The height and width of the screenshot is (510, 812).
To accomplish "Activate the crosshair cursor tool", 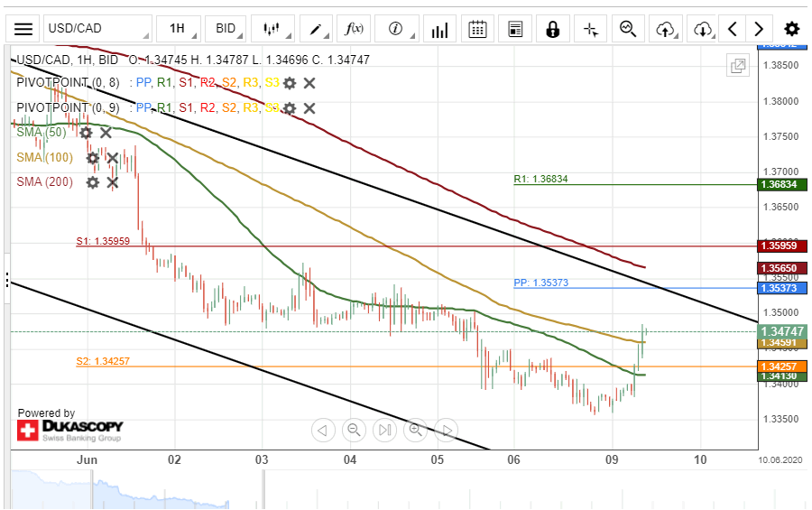I will (591, 29).
